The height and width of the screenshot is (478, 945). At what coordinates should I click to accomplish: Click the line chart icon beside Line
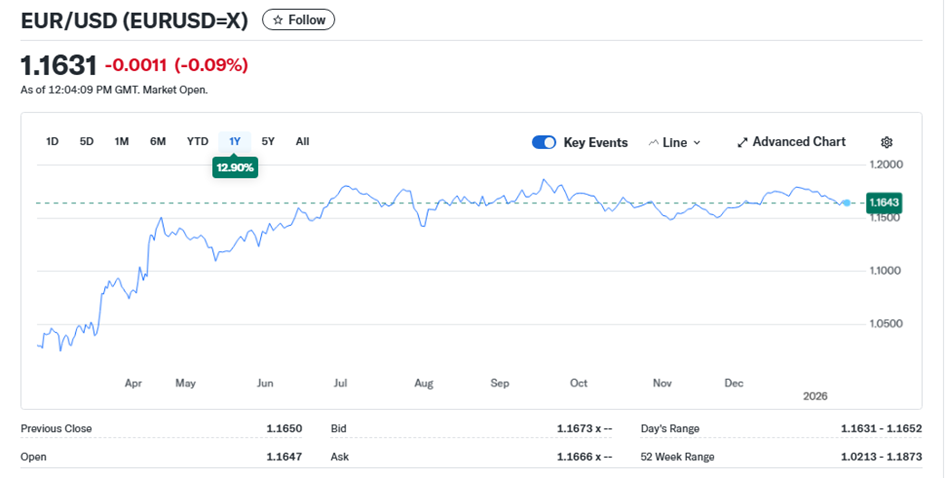pyautogui.click(x=655, y=143)
